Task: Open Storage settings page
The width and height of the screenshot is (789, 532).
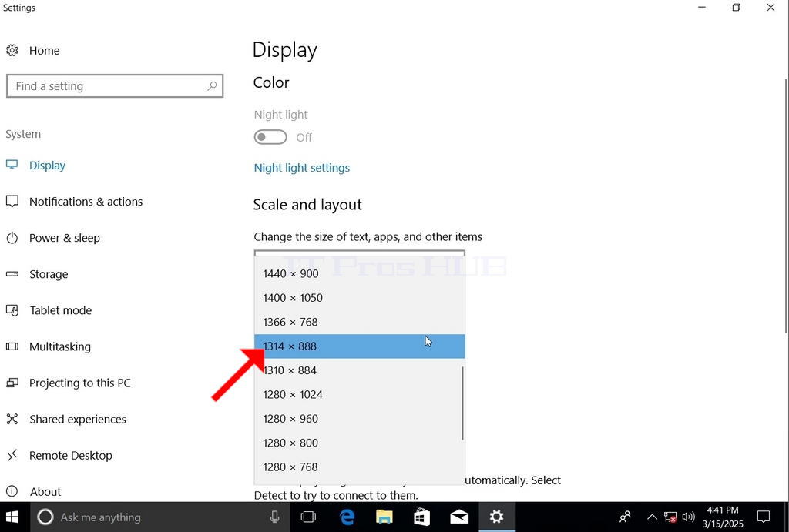Action: coord(49,274)
